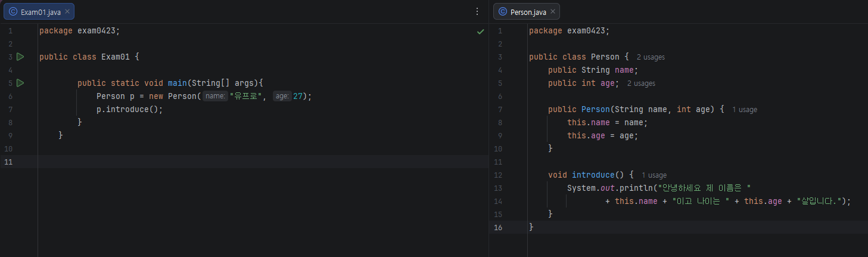Open '1 usage' hint beside Person constructor

(745, 110)
